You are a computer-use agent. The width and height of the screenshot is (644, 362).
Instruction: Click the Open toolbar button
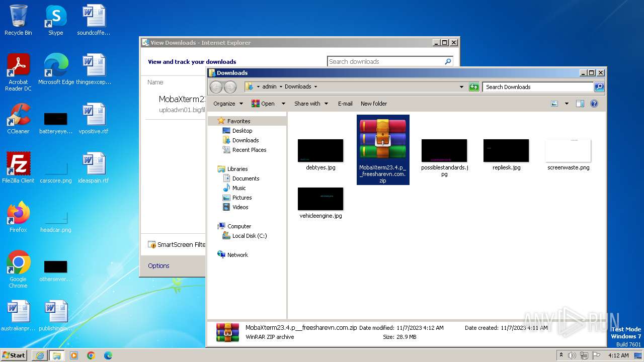(264, 104)
